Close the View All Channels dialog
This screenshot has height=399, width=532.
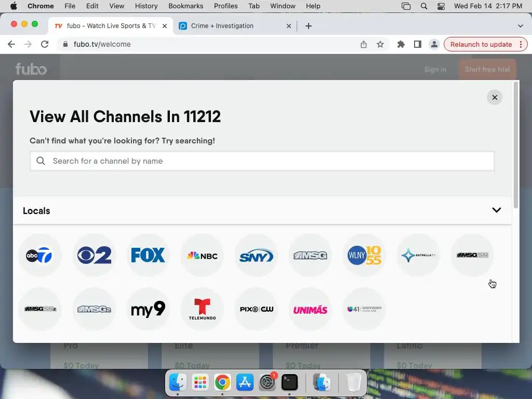point(495,97)
